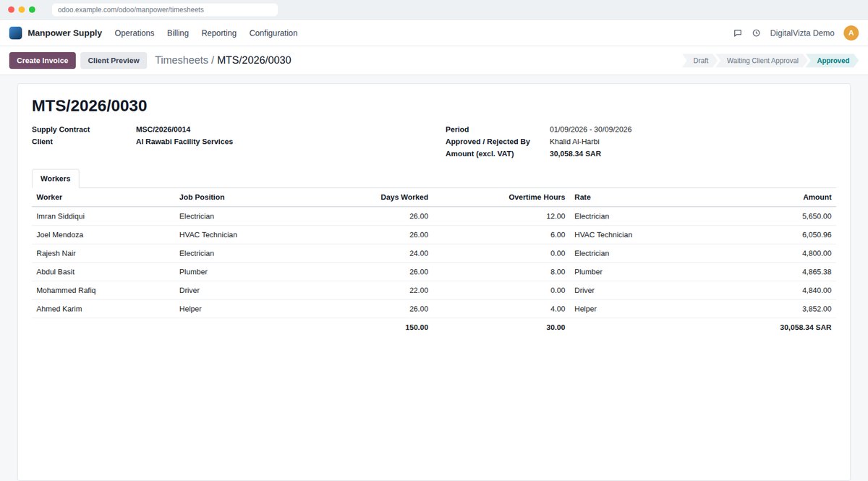The image size is (868, 481).
Task: Click the Manpower Supply app logo icon
Action: click(x=15, y=33)
